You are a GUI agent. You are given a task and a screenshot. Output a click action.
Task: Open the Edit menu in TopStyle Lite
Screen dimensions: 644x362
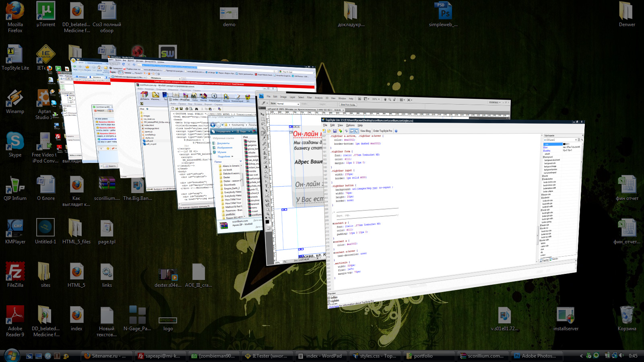pyautogui.click(x=332, y=125)
